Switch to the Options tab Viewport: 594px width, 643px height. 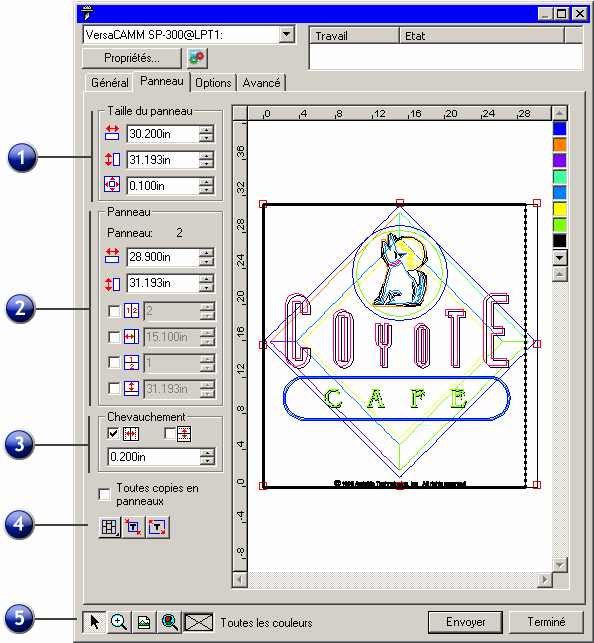(213, 83)
